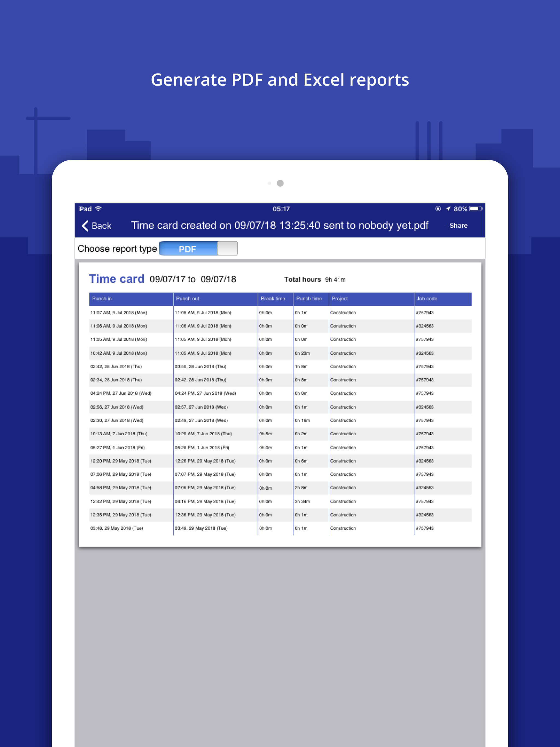Tap the Time card heading
Screen dimensions: 560x747
(x=116, y=279)
